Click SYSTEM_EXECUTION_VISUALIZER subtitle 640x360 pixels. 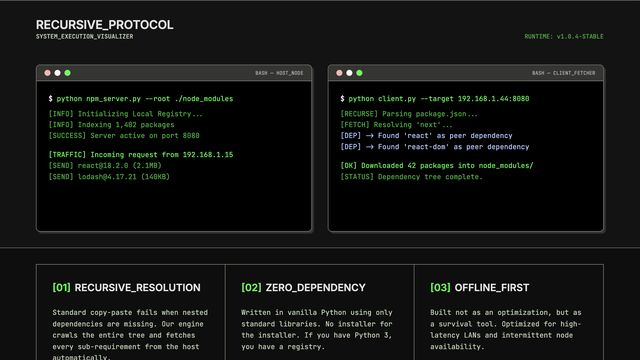pyautogui.click(x=84, y=37)
